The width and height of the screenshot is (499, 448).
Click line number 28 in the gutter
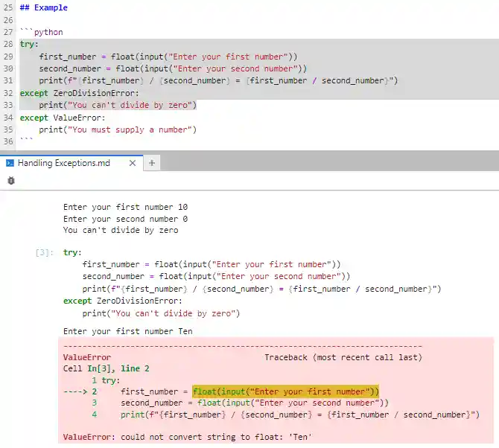click(x=8, y=44)
